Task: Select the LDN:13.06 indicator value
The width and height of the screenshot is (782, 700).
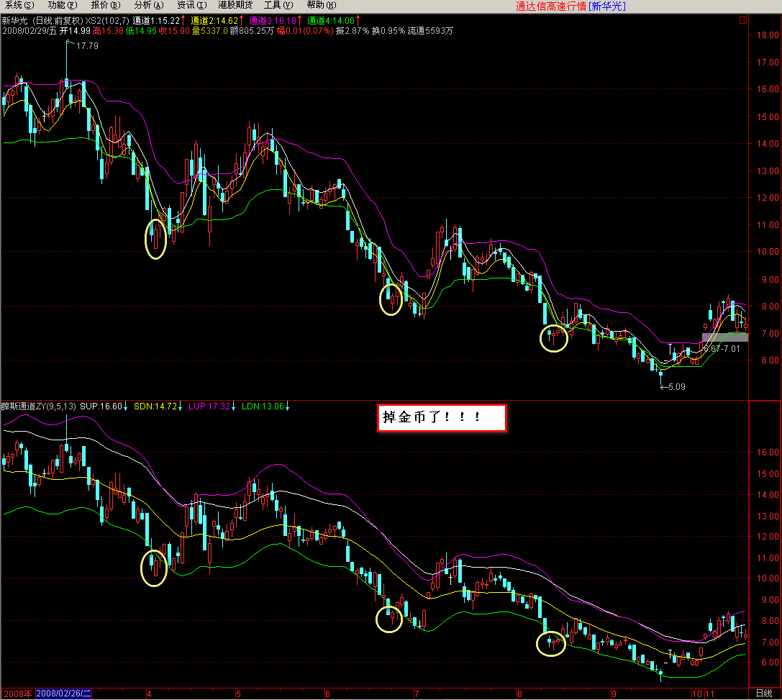Action: (x=263, y=406)
